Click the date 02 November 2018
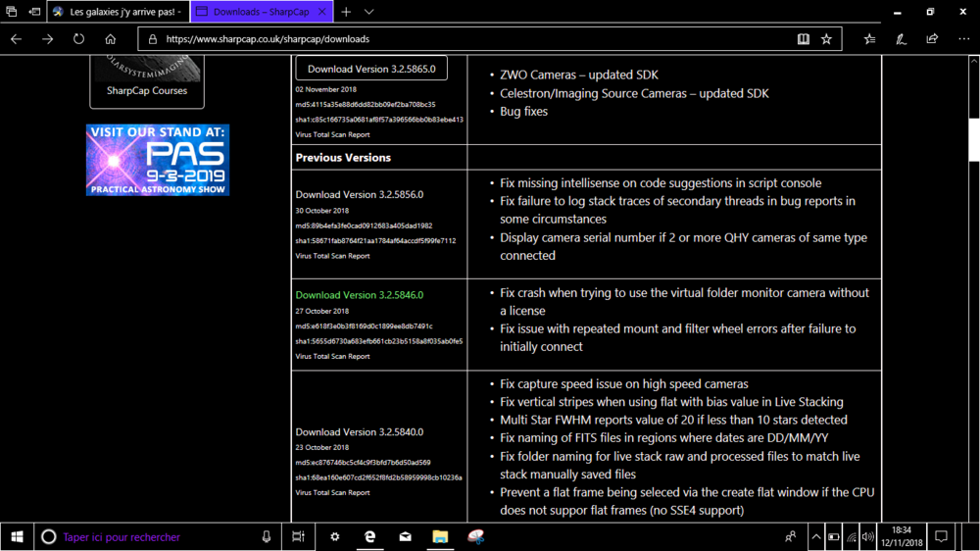The height and width of the screenshot is (551, 980). [x=325, y=89]
